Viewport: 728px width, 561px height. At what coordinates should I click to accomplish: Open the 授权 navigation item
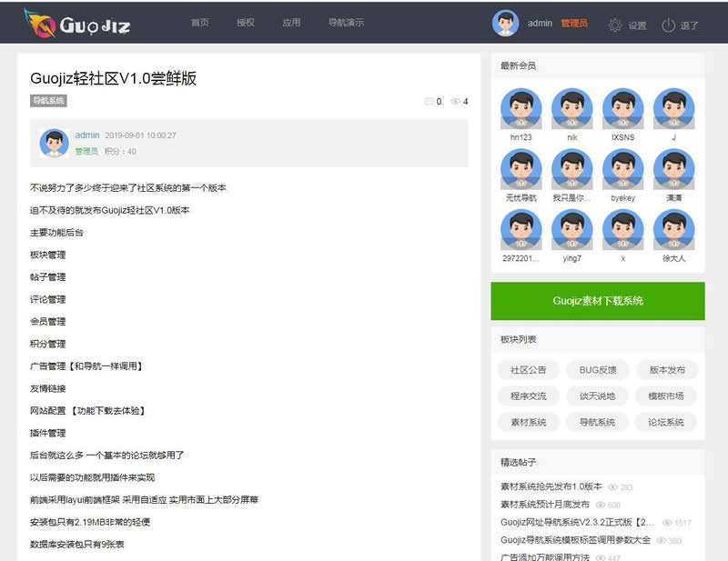[245, 24]
